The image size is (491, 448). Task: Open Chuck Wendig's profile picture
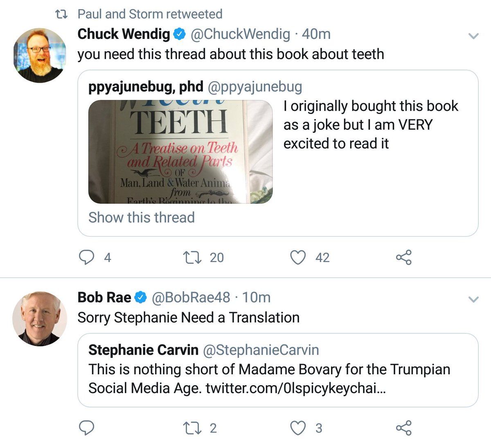pyautogui.click(x=40, y=55)
